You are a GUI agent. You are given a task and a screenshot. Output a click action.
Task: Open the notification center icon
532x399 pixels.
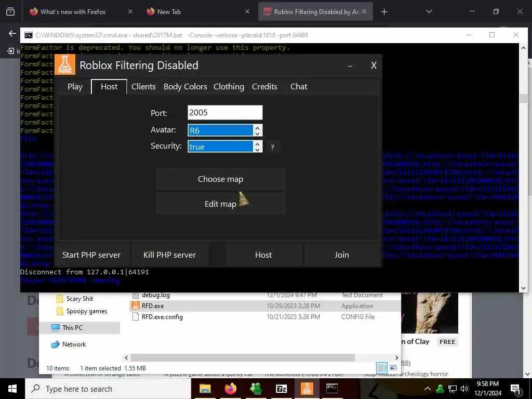point(516,389)
